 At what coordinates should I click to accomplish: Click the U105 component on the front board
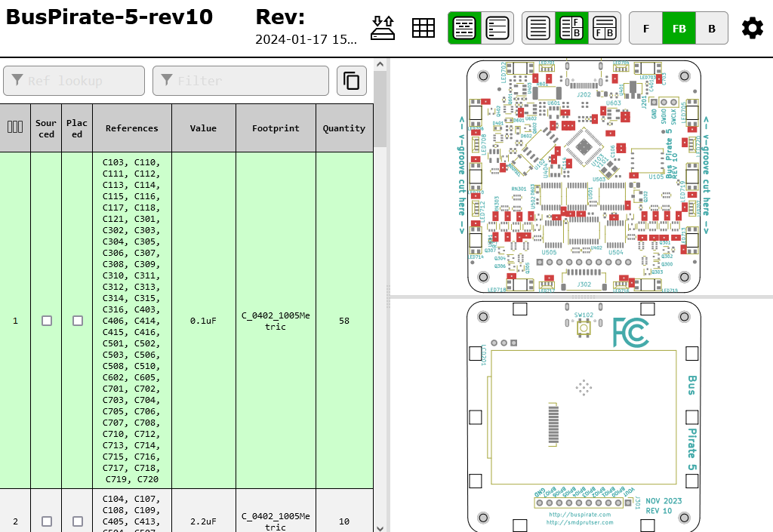coord(647,161)
